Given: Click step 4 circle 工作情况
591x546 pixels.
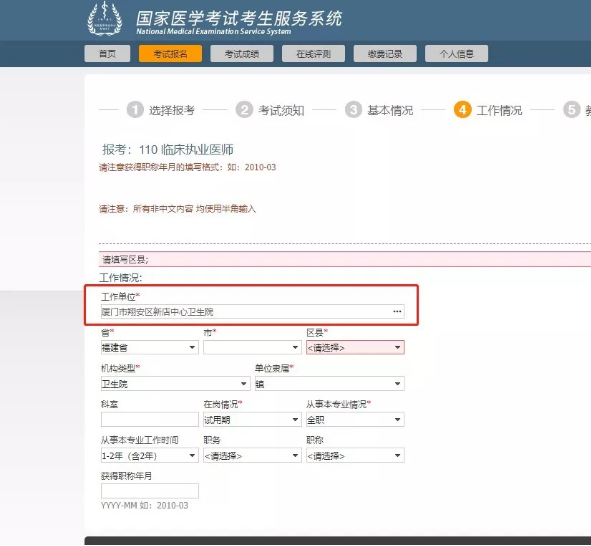Looking at the screenshot, I should pyautogui.click(x=462, y=110).
